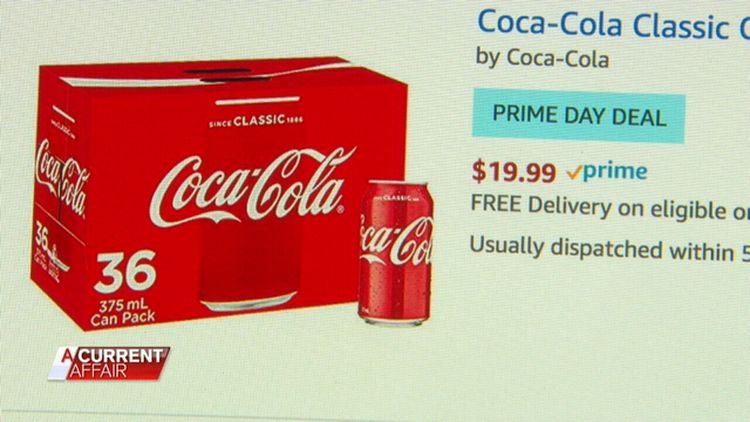The height and width of the screenshot is (422, 750).
Task: Click the large "36" number on the box
Action: click(125, 271)
